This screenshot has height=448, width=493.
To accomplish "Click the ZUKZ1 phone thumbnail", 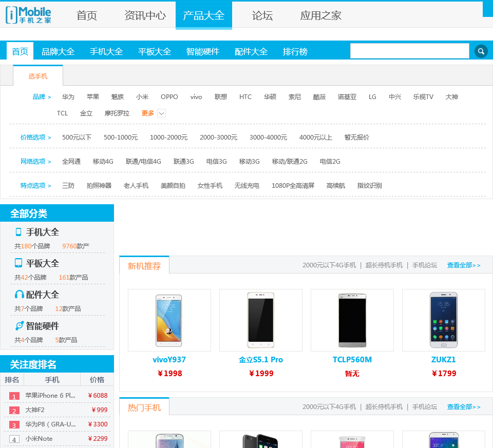I will tap(443, 320).
